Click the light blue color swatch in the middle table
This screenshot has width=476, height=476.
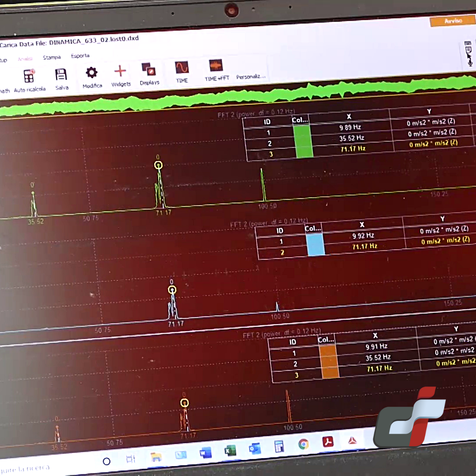pos(315,244)
